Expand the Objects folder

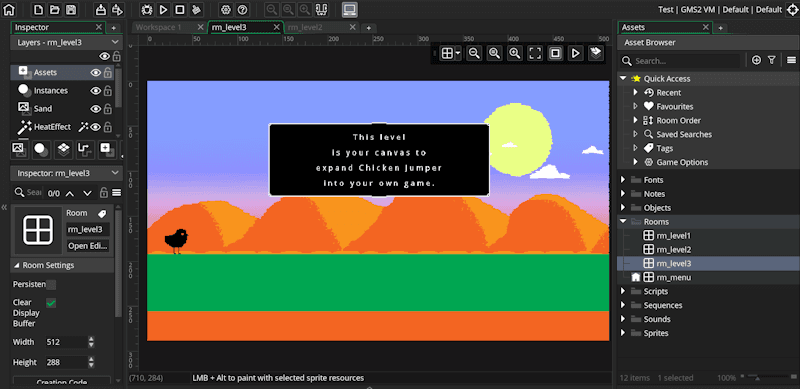click(622, 208)
